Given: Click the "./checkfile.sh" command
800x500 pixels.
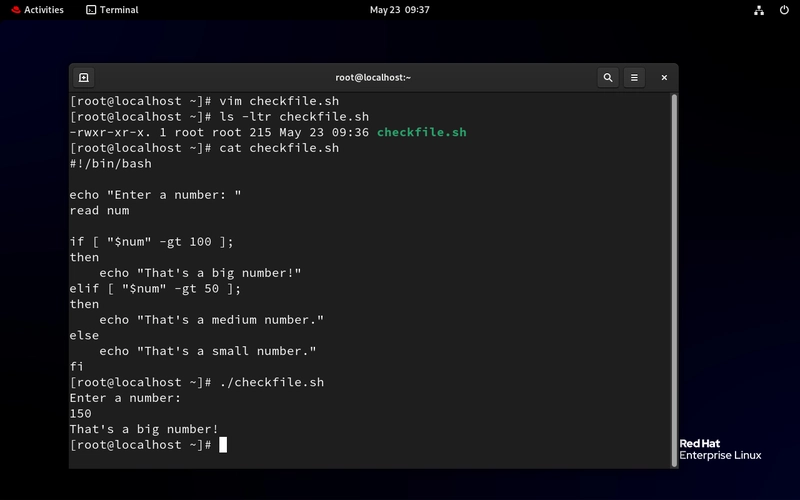Looking at the screenshot, I should click(x=271, y=383).
